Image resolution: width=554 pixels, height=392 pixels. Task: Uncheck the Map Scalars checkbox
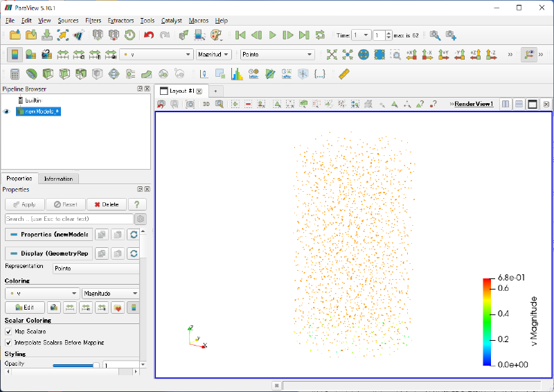[8, 332]
